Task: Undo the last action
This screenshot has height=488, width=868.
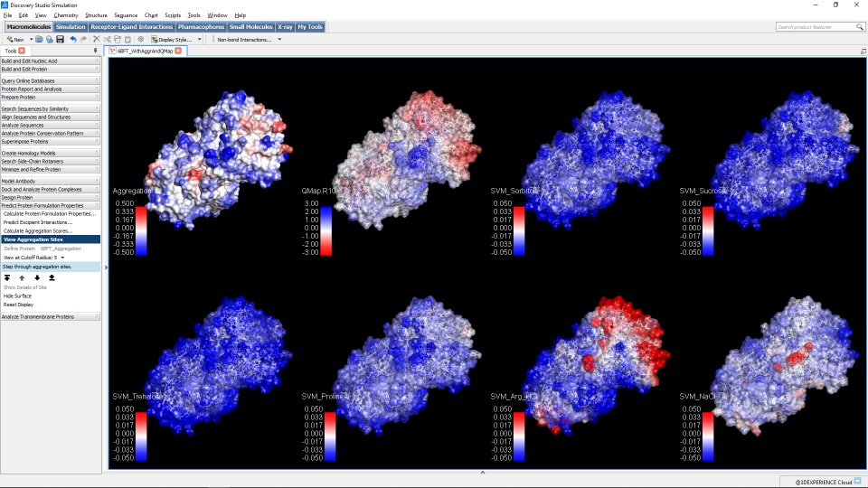Action: (x=73, y=39)
